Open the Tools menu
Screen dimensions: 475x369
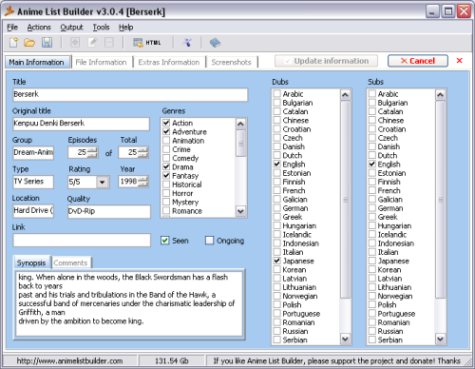(101, 27)
